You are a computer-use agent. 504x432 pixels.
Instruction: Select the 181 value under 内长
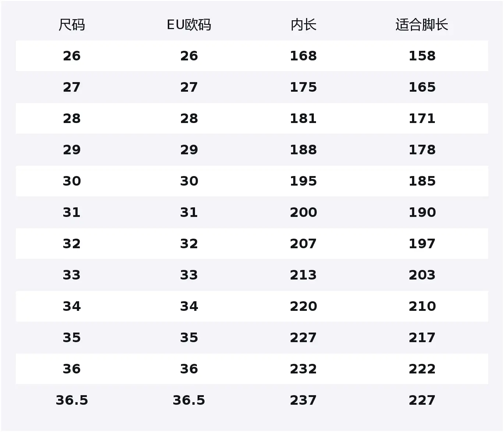coord(303,119)
